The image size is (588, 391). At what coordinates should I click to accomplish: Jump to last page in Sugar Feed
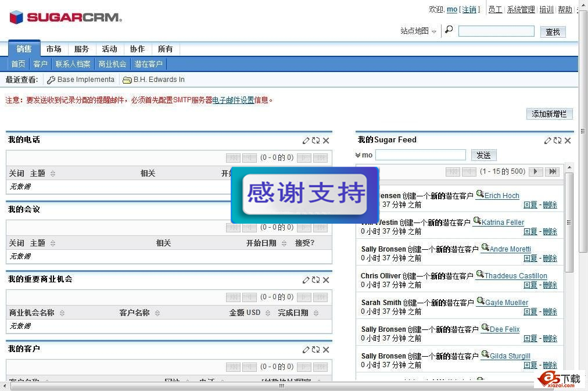tap(553, 172)
